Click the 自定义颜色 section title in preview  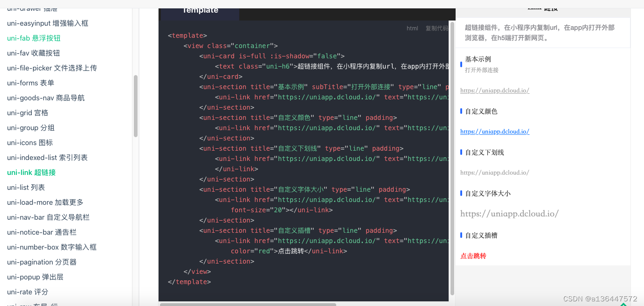(x=481, y=111)
